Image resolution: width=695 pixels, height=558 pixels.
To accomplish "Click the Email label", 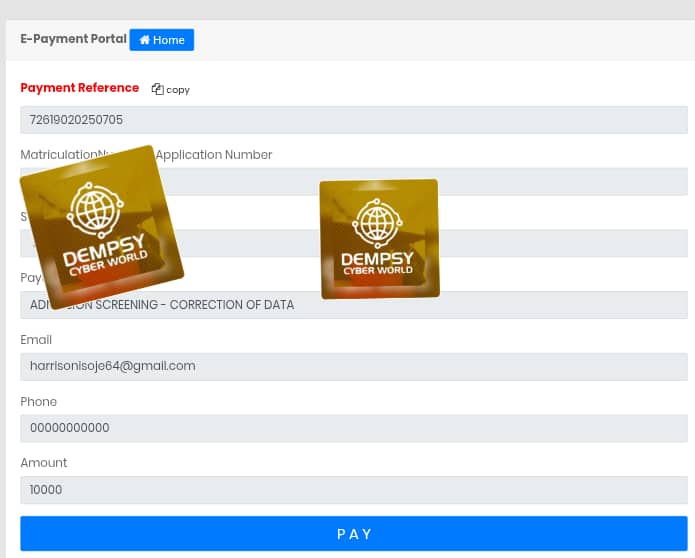I will tap(36, 340).
